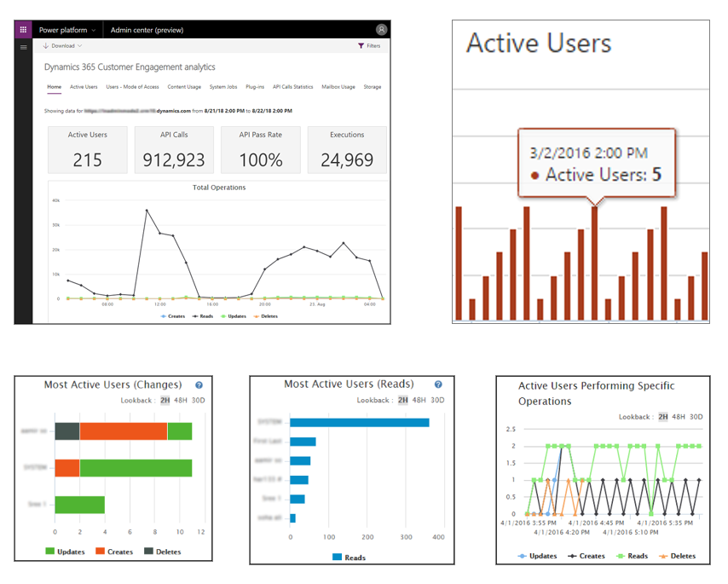Click orange Creates swatch in Changes legend
Image resolution: width=728 pixels, height=584 pixels.
pyautogui.click(x=100, y=551)
